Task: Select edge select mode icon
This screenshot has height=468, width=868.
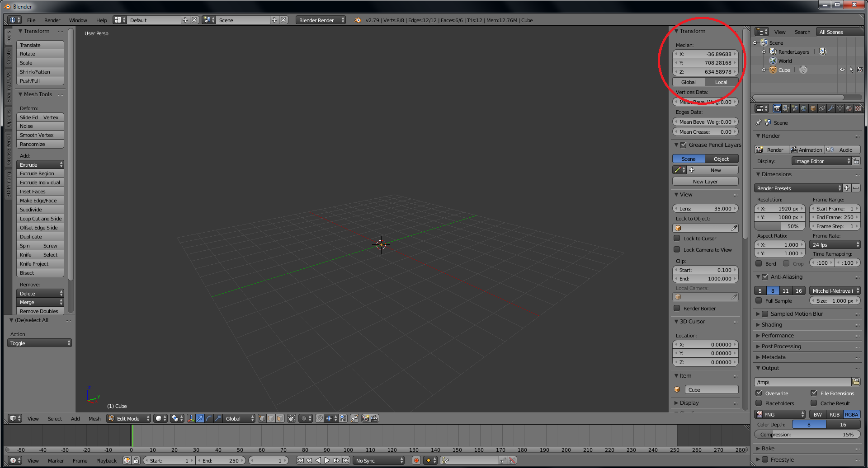Action: click(x=271, y=418)
